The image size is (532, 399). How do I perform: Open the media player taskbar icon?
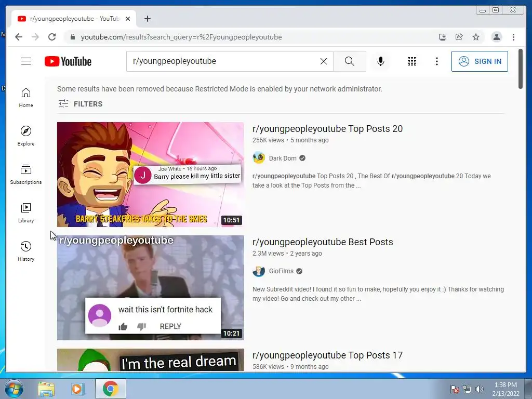coord(77,389)
